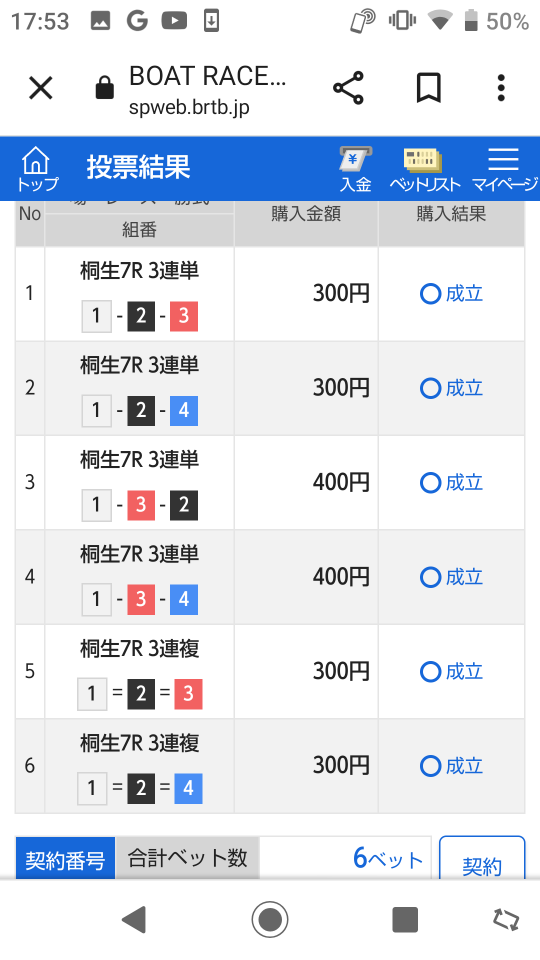This screenshot has width=540, height=960.
Task: Click the 成立 result in row 6
Action: [451, 766]
